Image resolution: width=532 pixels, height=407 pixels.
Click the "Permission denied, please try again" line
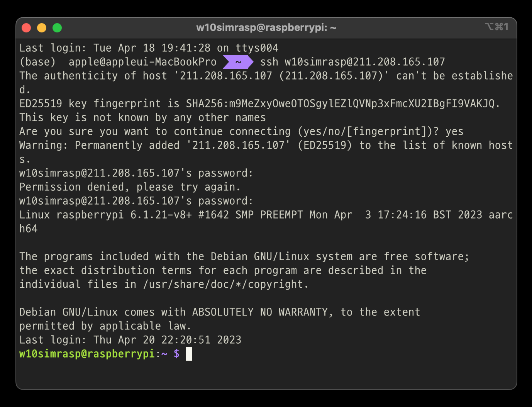coord(130,187)
